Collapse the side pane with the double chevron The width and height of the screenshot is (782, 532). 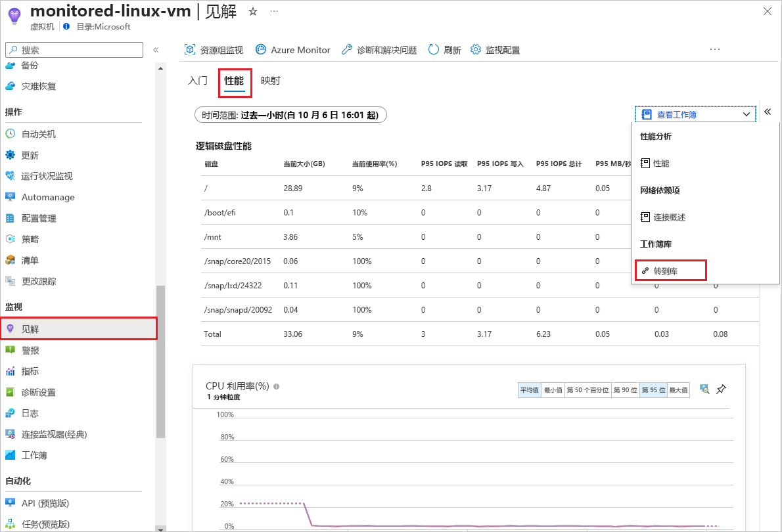point(768,112)
